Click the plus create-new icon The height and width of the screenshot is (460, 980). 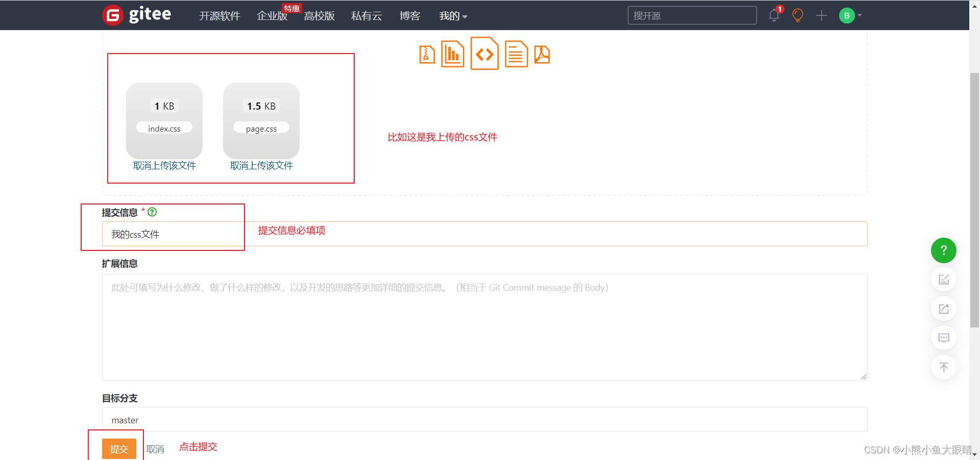pos(821,15)
